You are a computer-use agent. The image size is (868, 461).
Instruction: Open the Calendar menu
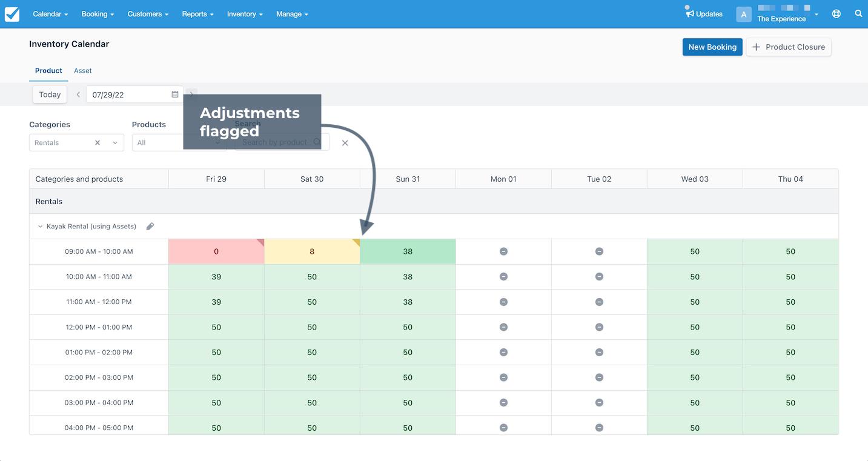tap(50, 14)
